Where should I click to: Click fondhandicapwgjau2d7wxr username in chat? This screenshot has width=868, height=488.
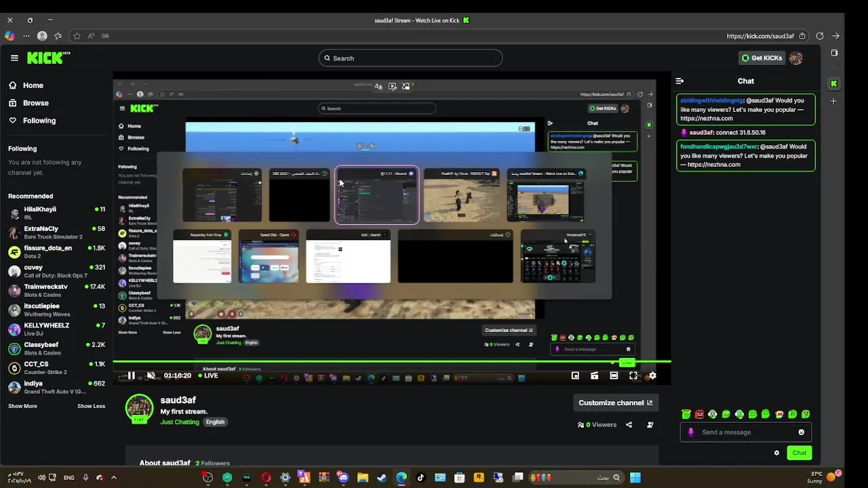click(719, 146)
